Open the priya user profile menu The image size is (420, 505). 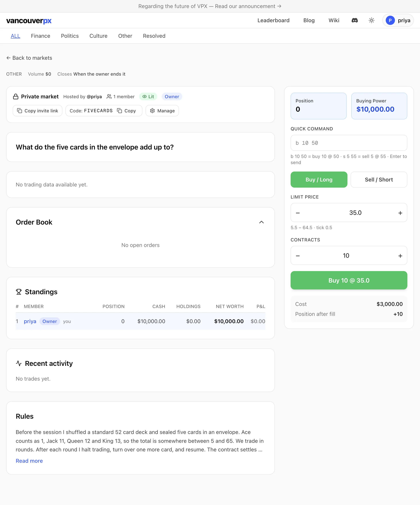click(x=398, y=20)
